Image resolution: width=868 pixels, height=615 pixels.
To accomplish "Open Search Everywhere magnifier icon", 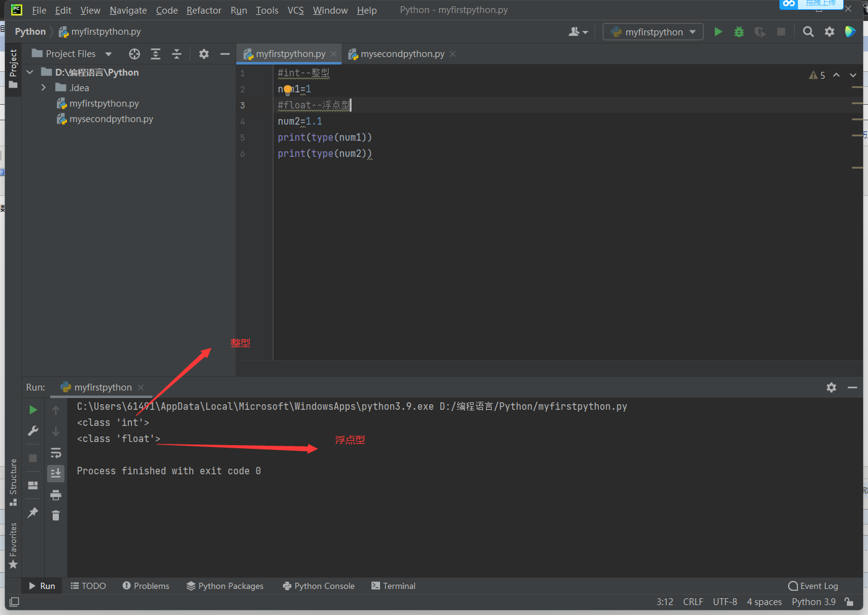I will click(808, 32).
